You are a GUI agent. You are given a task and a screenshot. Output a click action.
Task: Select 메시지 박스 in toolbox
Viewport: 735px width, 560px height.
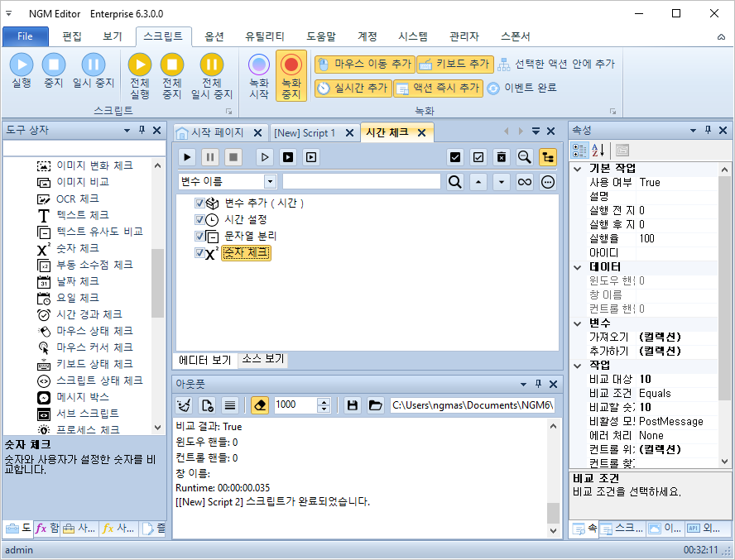click(83, 397)
